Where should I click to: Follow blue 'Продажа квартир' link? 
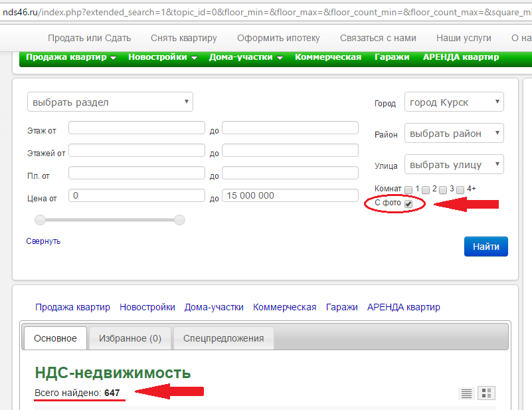72,307
